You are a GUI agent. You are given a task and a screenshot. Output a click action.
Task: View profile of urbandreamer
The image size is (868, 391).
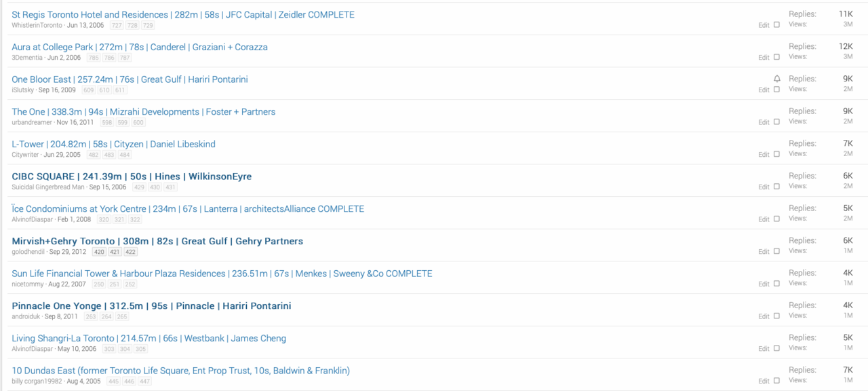pos(32,122)
